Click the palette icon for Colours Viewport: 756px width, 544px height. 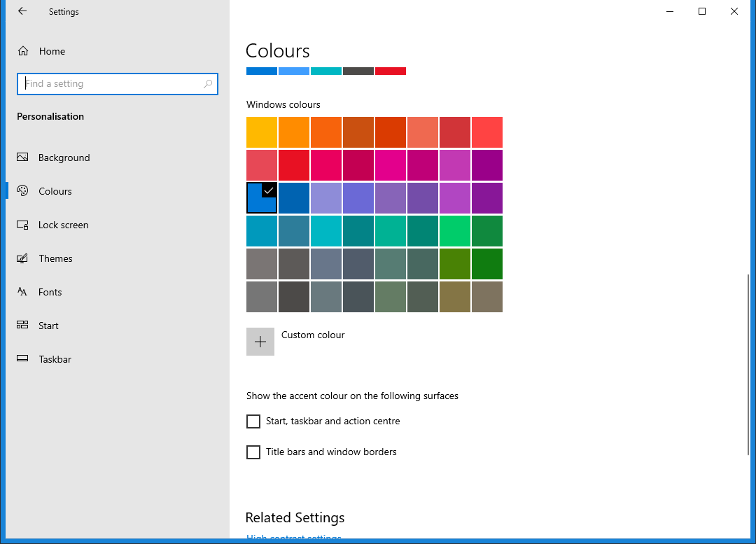tap(22, 191)
